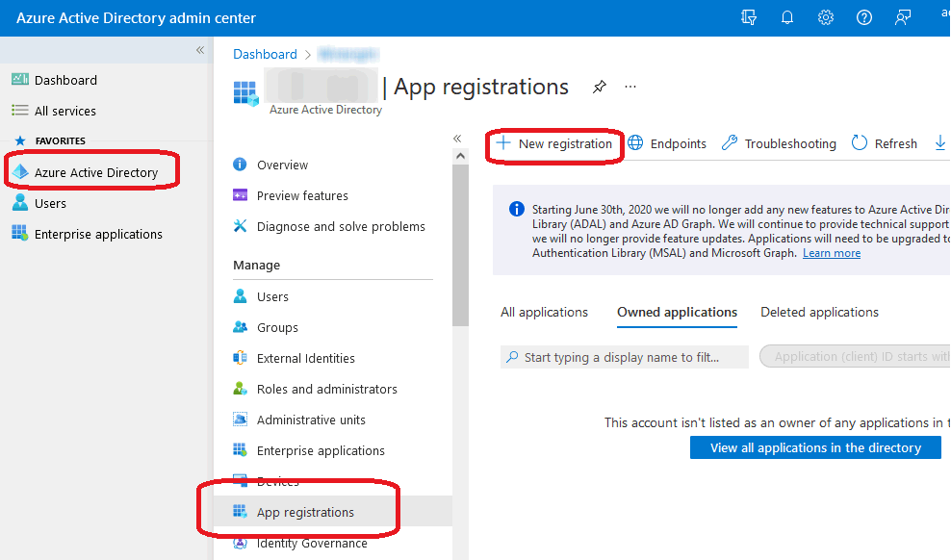Image resolution: width=951 pixels, height=560 pixels.
Task: Select App registrations in Manage menu
Action: click(305, 512)
